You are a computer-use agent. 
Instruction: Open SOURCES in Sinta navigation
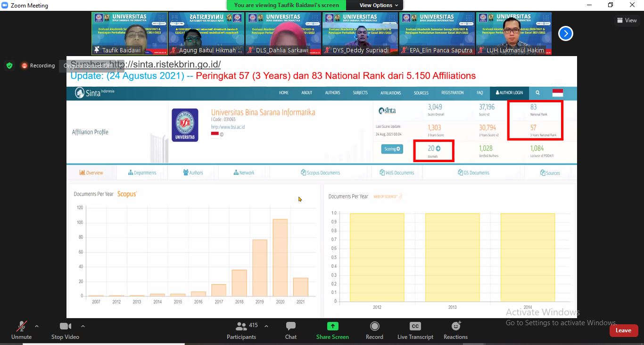click(x=421, y=93)
